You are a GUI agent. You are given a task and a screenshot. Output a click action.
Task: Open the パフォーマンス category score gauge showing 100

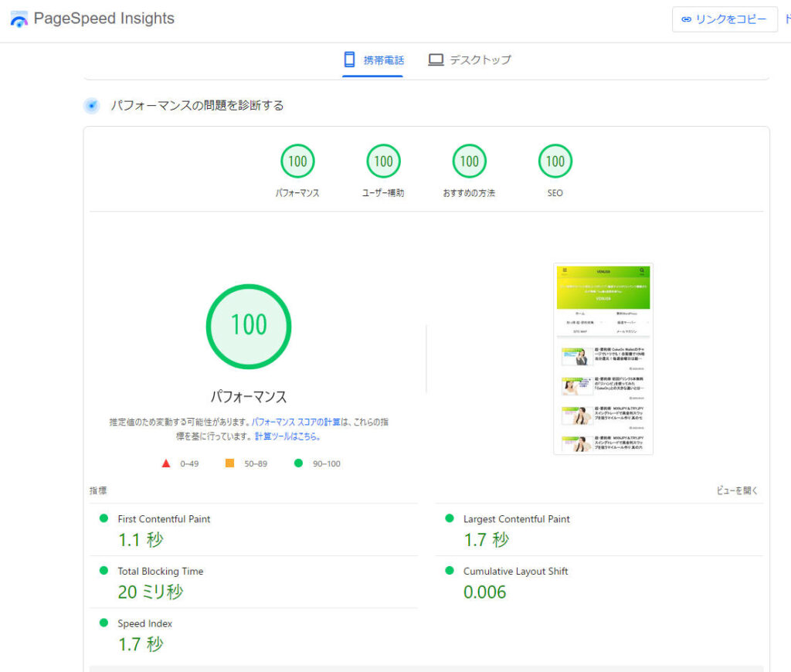(x=297, y=161)
